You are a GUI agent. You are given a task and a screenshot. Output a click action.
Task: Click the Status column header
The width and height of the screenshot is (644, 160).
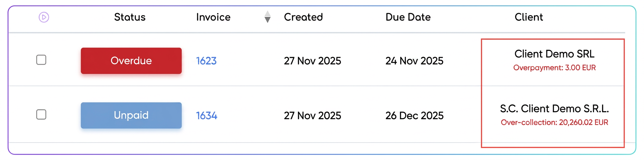click(x=130, y=17)
